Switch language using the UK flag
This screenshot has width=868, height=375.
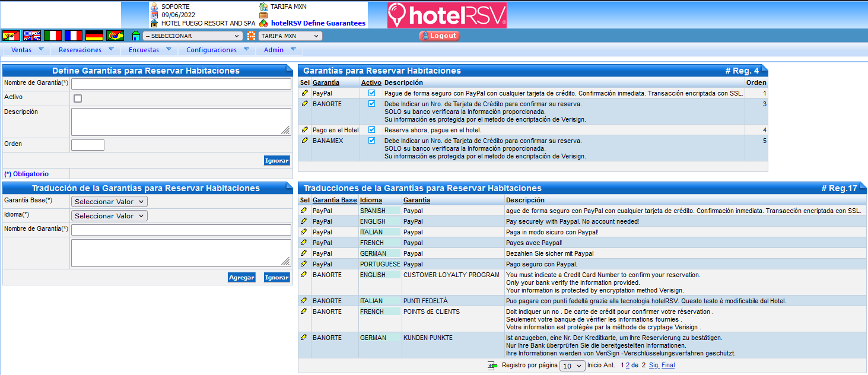click(x=32, y=36)
